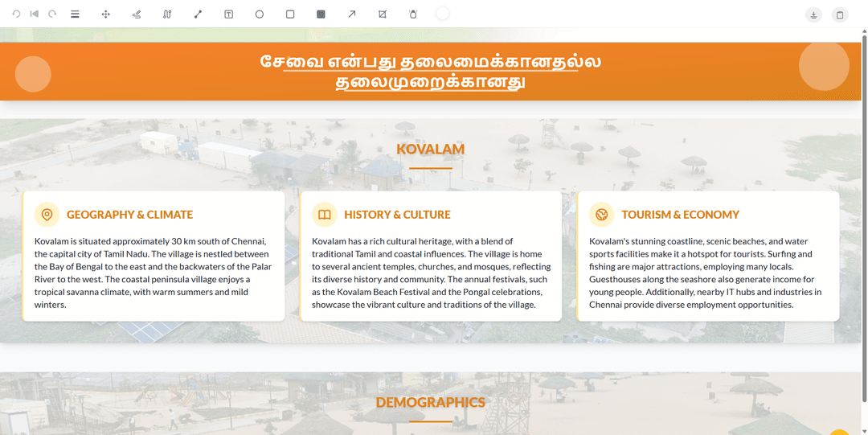Click the paragraph starting 'Kovalam has a rich cultural heritage'
Image resolution: width=868 pixels, height=435 pixels.
pyautogui.click(x=431, y=273)
